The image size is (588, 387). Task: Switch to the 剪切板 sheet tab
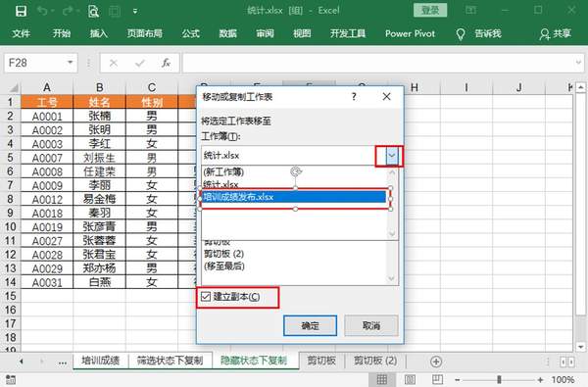click(321, 361)
